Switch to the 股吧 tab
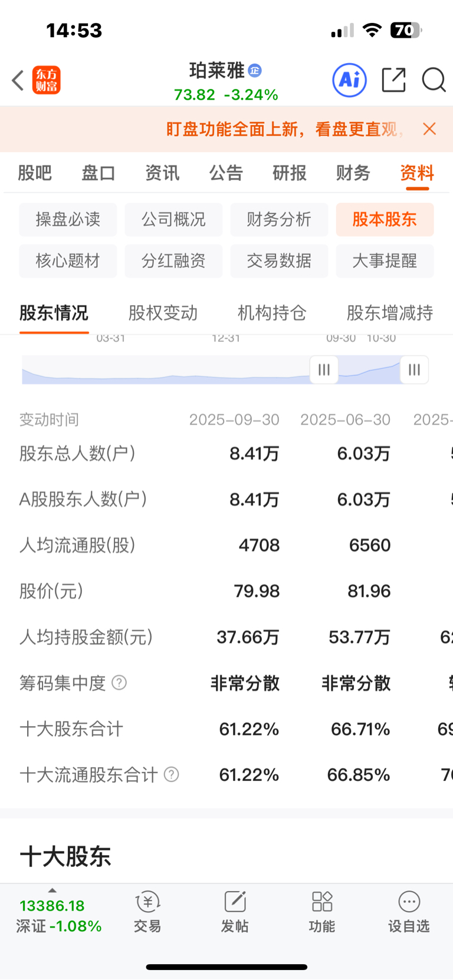453x980 pixels. tap(35, 173)
